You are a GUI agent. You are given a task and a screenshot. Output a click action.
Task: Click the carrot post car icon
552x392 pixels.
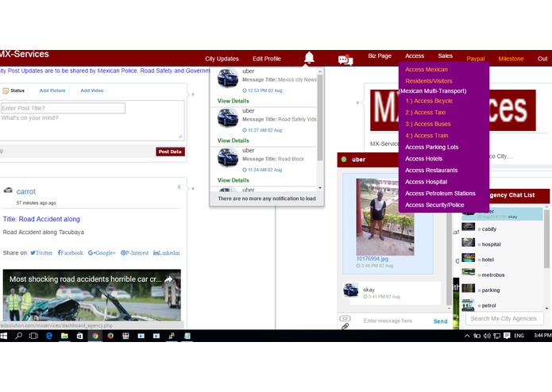click(8, 190)
